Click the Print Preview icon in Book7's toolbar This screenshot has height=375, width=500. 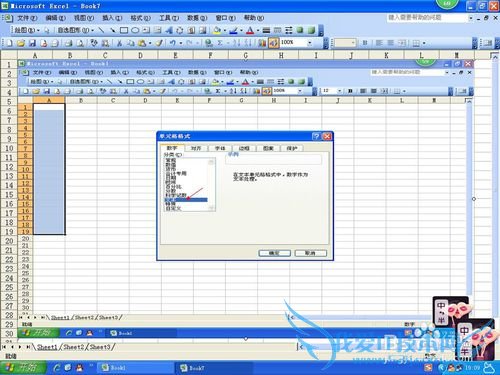point(80,43)
